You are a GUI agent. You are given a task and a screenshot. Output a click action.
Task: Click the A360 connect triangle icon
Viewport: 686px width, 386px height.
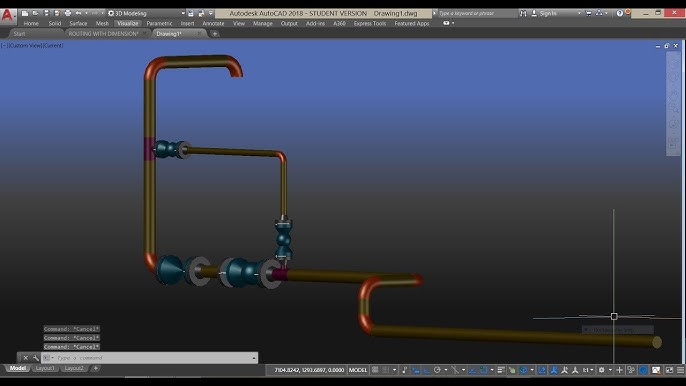tap(599, 14)
